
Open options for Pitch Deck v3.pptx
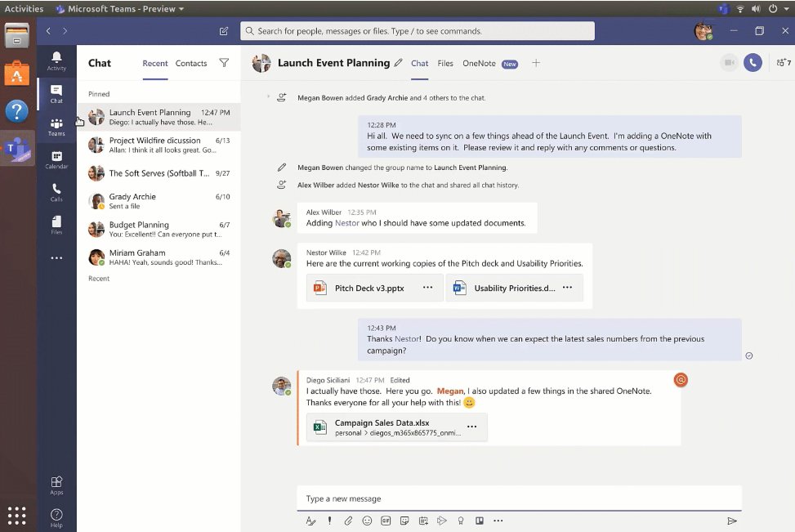pyautogui.click(x=428, y=288)
